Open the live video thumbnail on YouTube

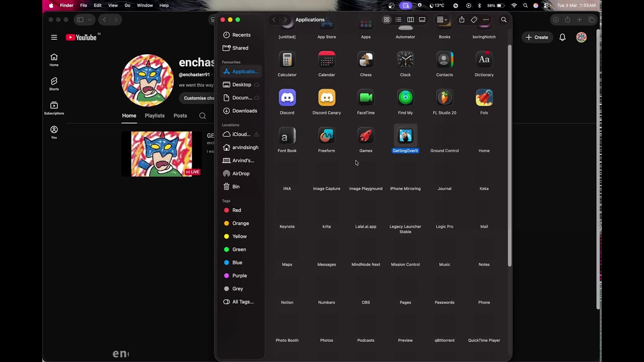point(162,154)
